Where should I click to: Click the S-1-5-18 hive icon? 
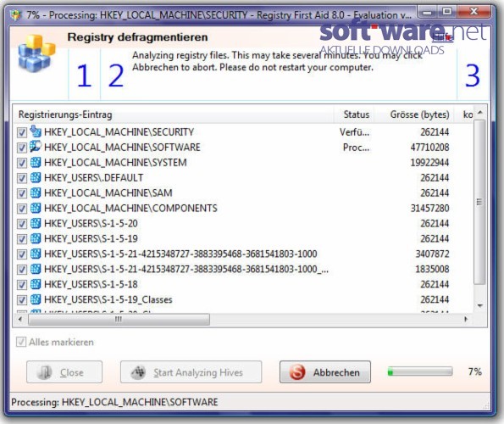coord(36,284)
